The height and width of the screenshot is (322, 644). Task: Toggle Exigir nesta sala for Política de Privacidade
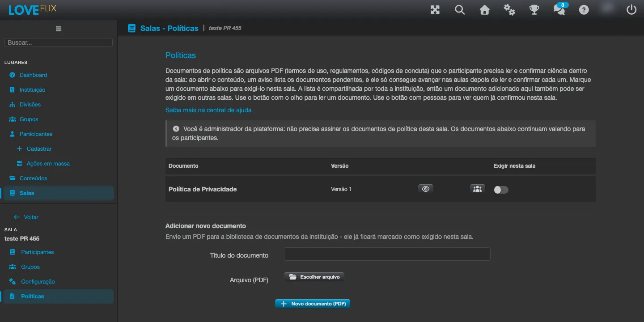coord(501,190)
